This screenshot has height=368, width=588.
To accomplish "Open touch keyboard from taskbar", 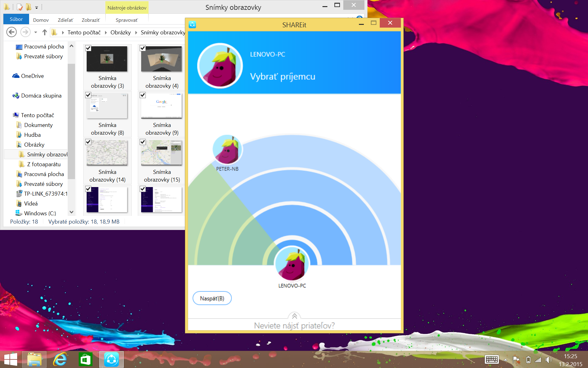I will click(492, 360).
